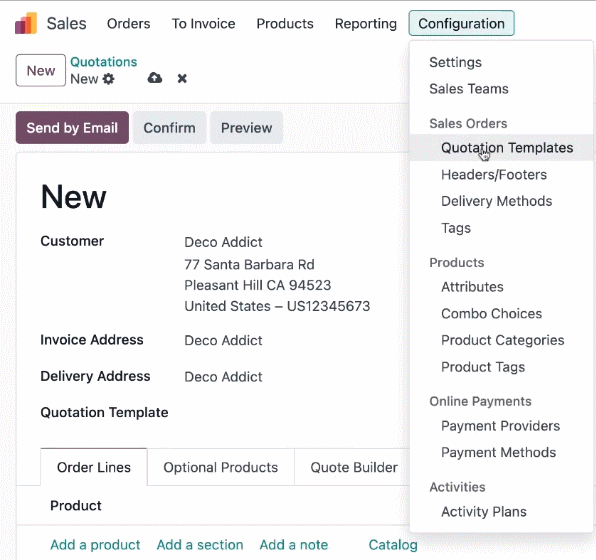Open Delivery Methods menu entry
596x560 pixels.
point(496,201)
